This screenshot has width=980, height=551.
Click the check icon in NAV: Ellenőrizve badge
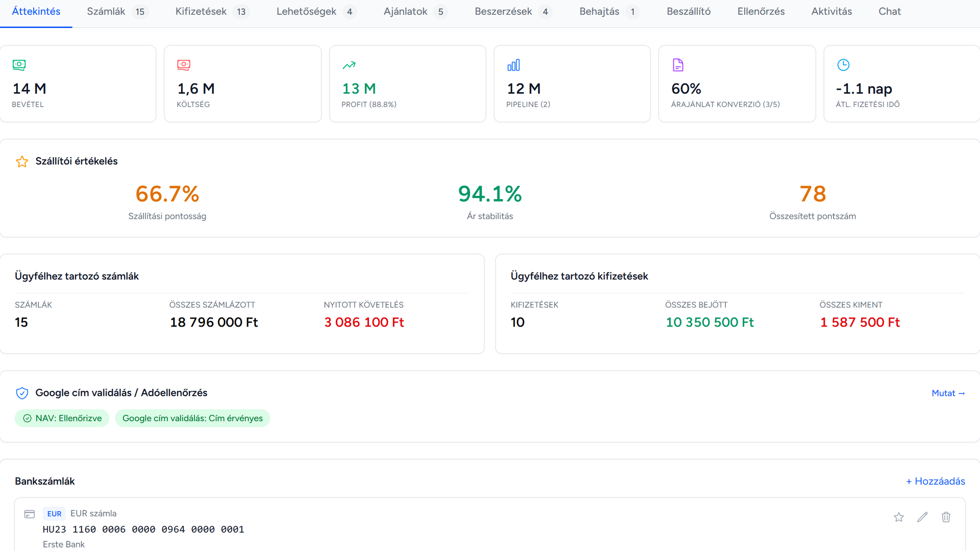coord(28,418)
